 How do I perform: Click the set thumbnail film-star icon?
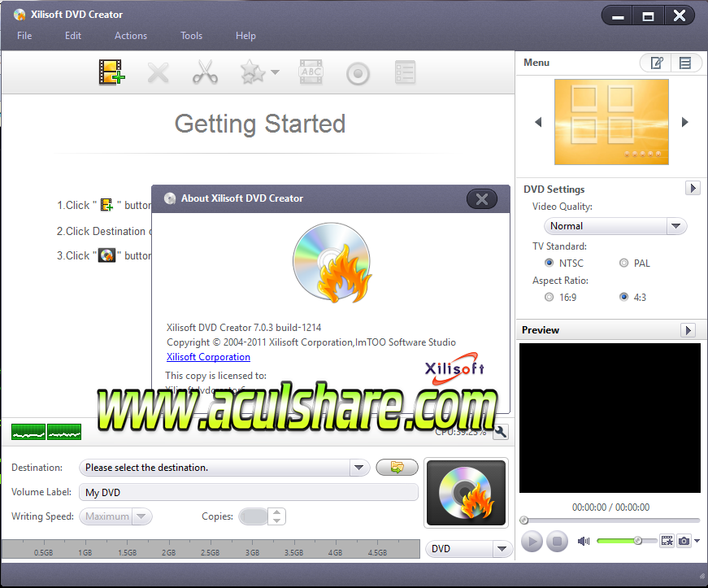pos(667,541)
